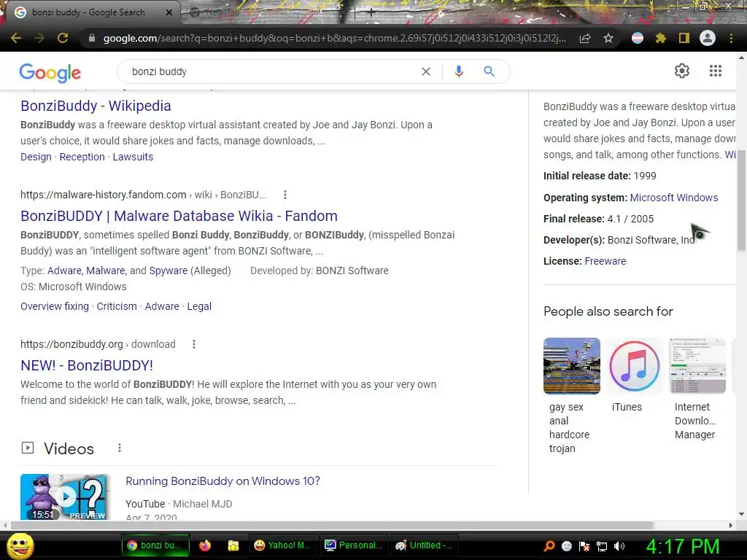The height and width of the screenshot is (560, 747).
Task: Follow the Adware type link
Action: pos(64,271)
